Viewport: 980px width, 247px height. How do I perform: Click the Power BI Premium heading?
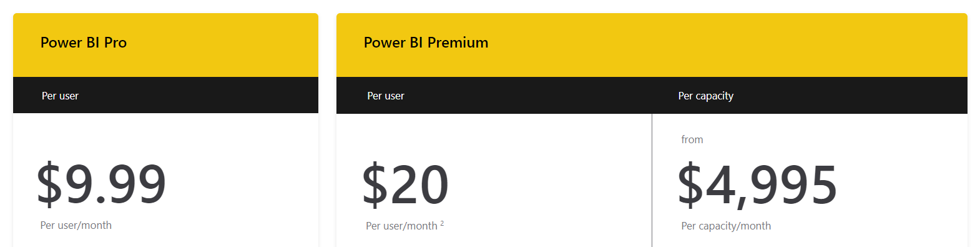426,43
